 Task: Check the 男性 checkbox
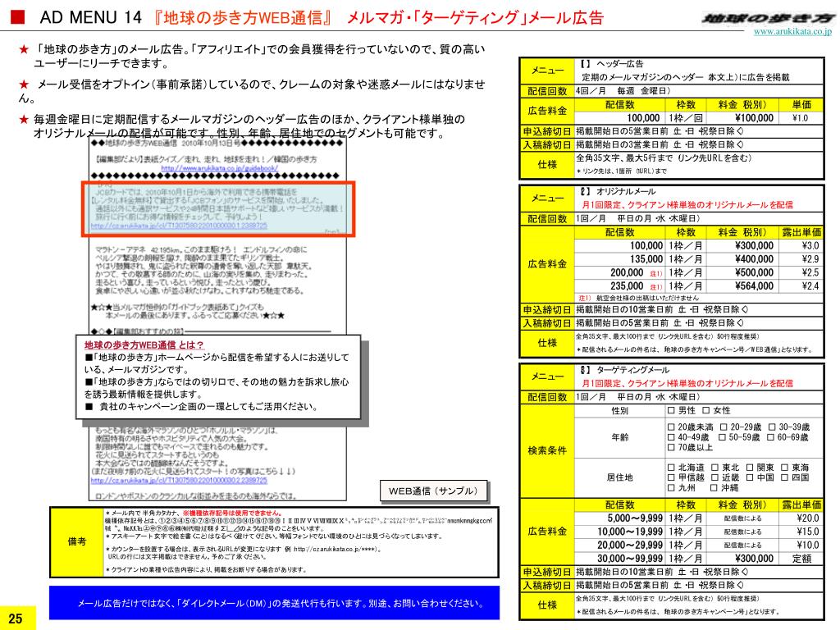pyautogui.click(x=671, y=410)
